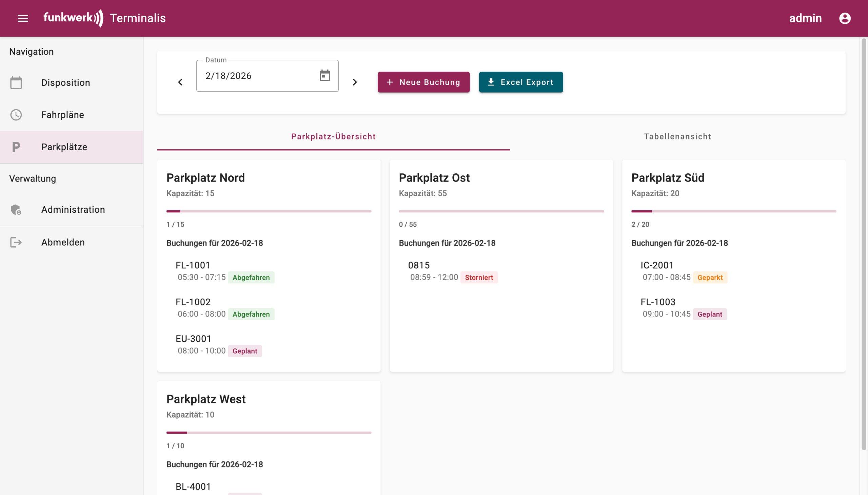Viewport: 868px width, 495px height.
Task: Click the Storniert badge on booking 0815
Action: 479,278
